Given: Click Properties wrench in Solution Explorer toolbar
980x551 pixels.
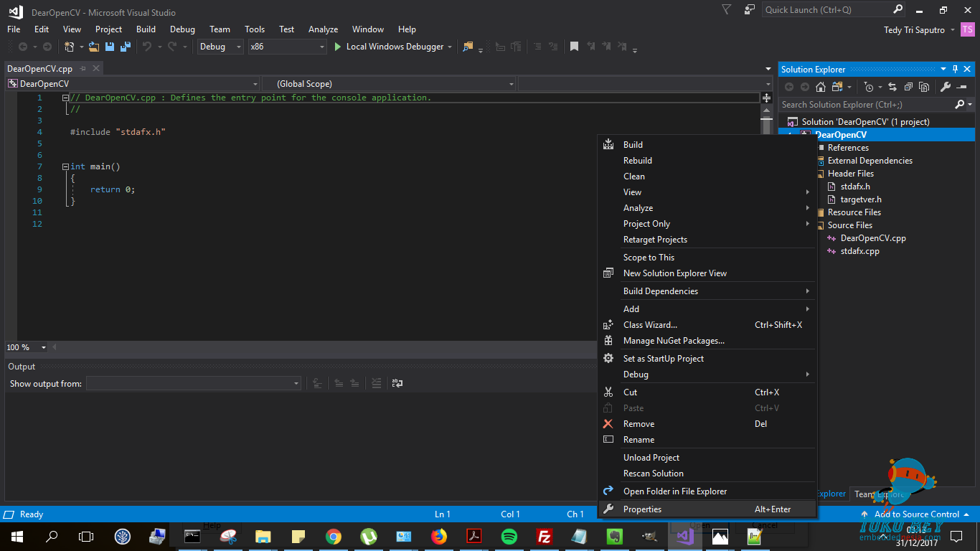Looking at the screenshot, I should click(946, 87).
